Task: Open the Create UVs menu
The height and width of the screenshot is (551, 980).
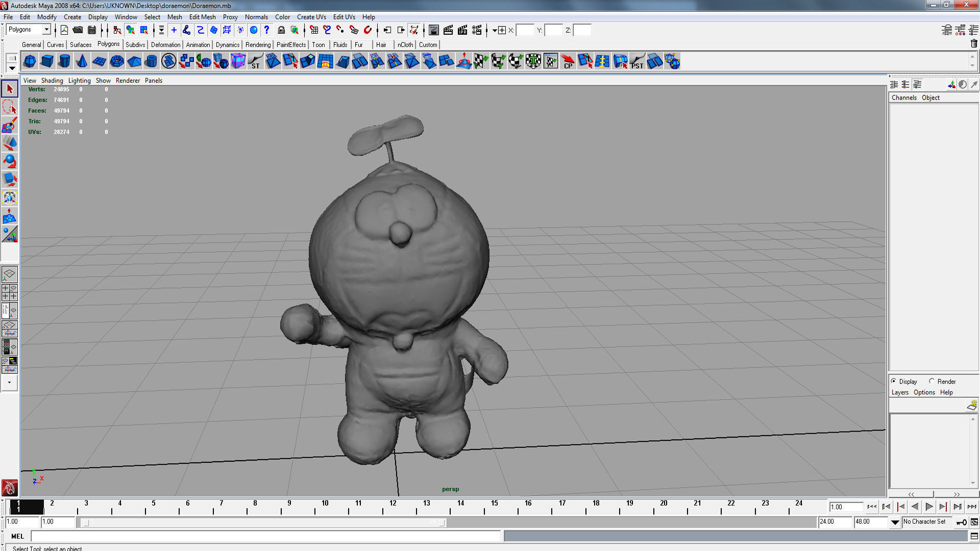Action: tap(311, 17)
